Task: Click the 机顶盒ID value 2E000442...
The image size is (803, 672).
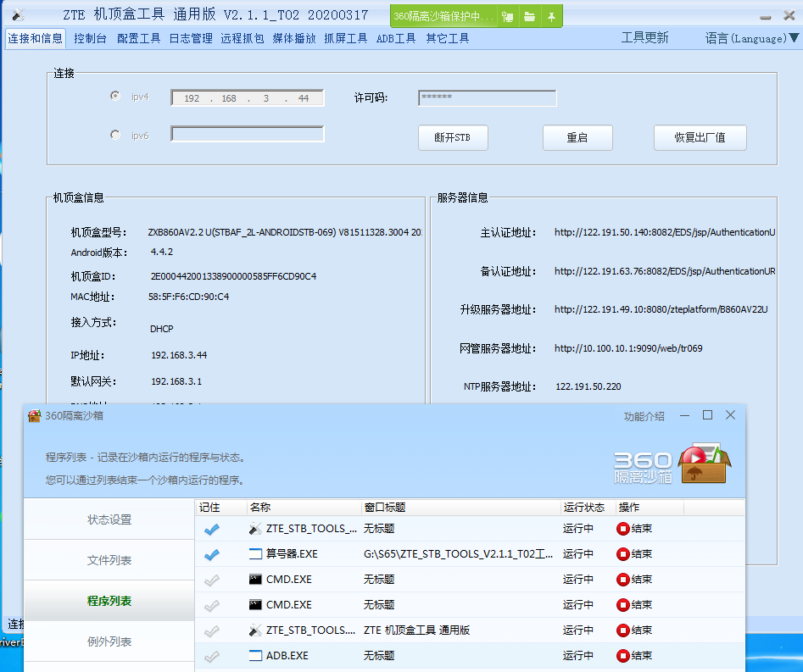Action: point(233,276)
